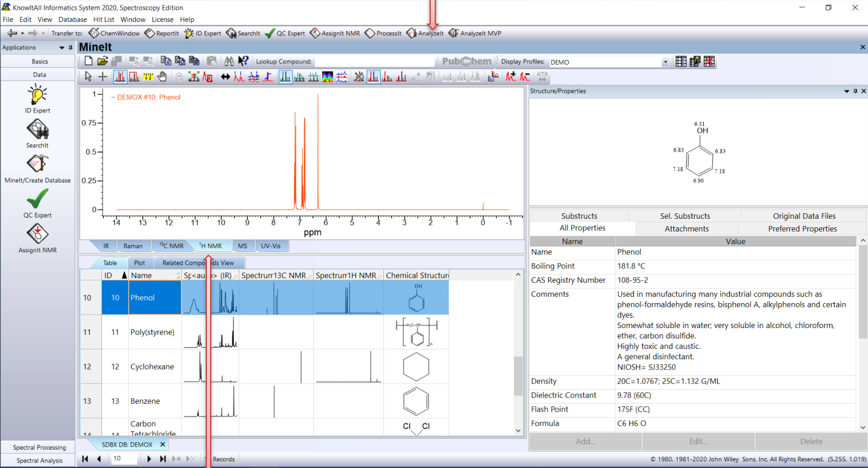Open MineIt/Create Database in sidebar

(37, 169)
